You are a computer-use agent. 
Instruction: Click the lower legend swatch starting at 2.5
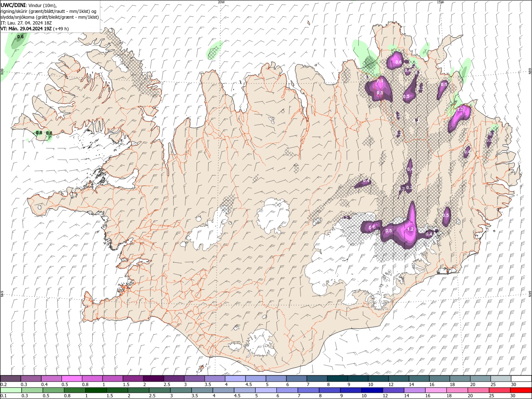160,390
